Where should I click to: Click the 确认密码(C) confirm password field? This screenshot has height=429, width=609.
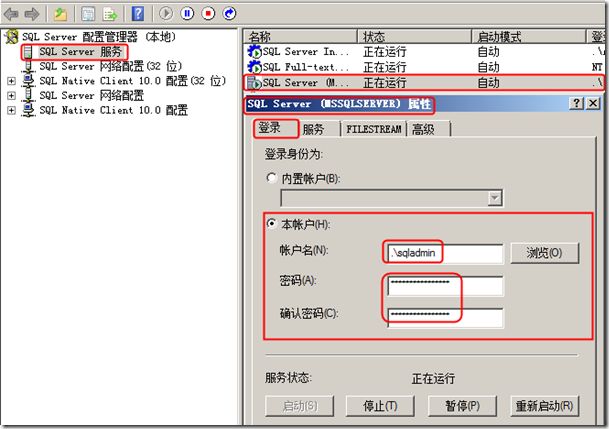[445, 318]
